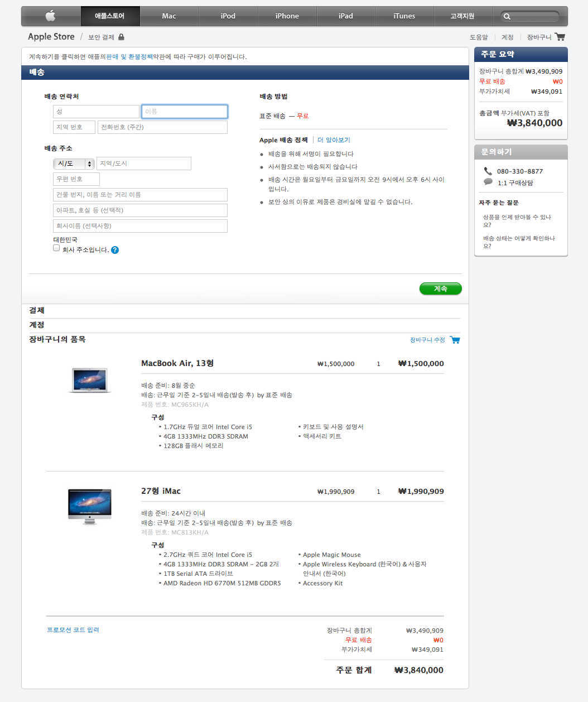Open the 고객지원 navigation tab
588x702 pixels.
click(462, 16)
